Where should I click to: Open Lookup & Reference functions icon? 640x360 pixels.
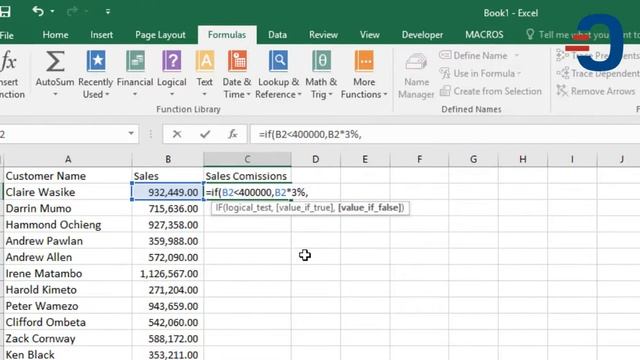(278, 61)
